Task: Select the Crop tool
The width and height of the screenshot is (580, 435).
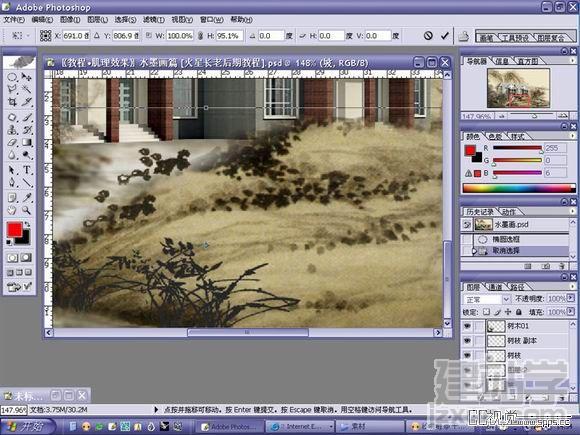Action: point(12,101)
